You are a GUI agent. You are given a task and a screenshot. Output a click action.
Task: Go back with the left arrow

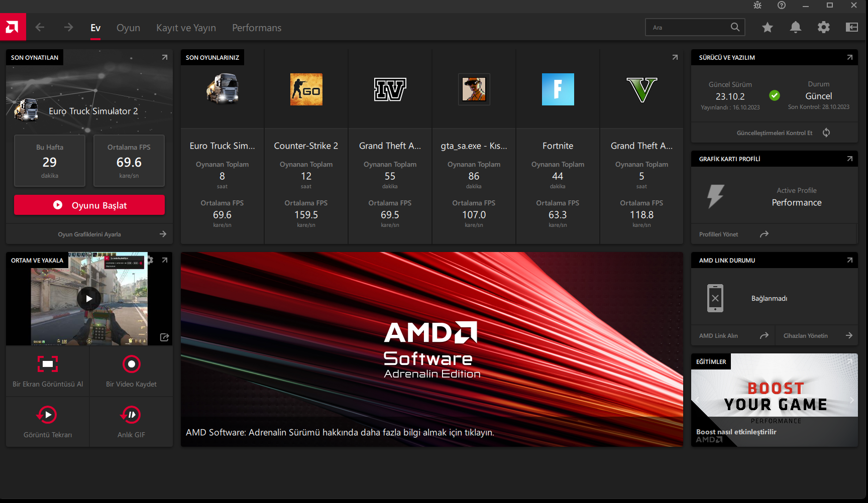pos(40,27)
